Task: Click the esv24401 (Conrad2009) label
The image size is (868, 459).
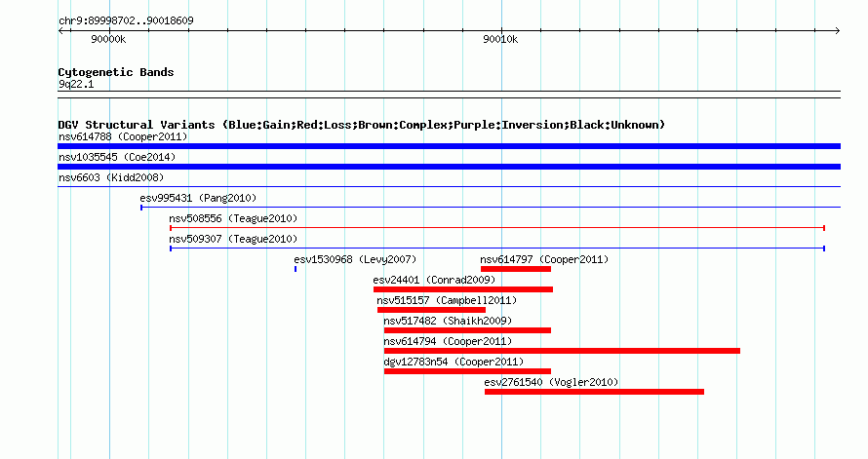Action: pyautogui.click(x=434, y=280)
